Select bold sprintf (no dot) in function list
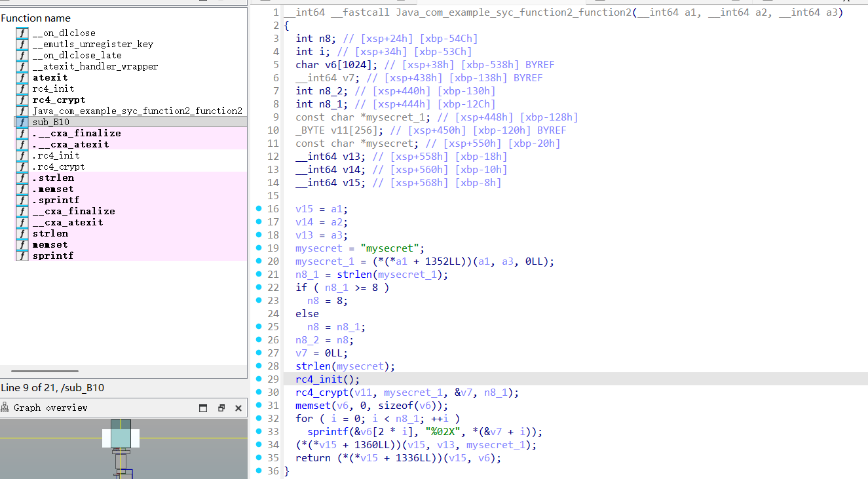868x479 pixels. [x=53, y=256]
